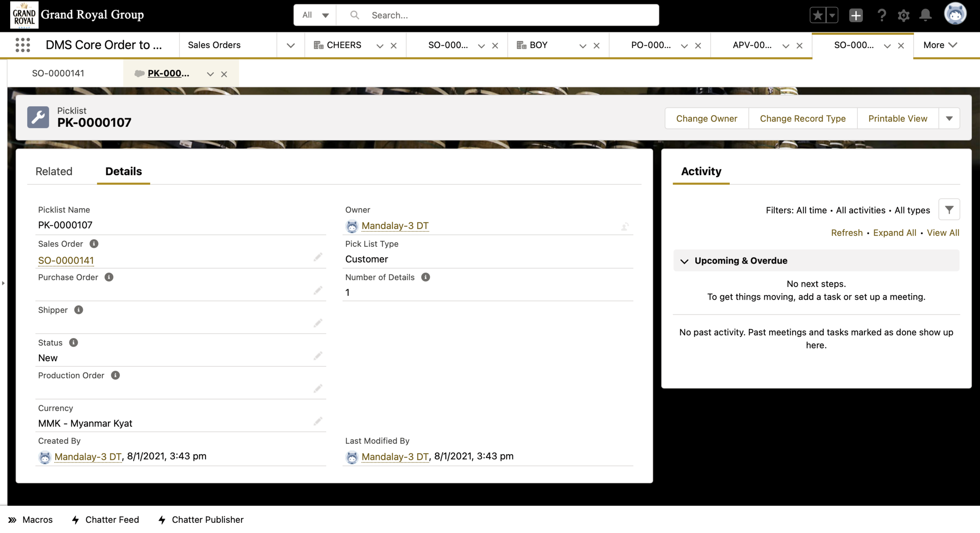This screenshot has height=533, width=980.
Task: Open more actions dropdown beside Printable View
Action: (x=949, y=118)
